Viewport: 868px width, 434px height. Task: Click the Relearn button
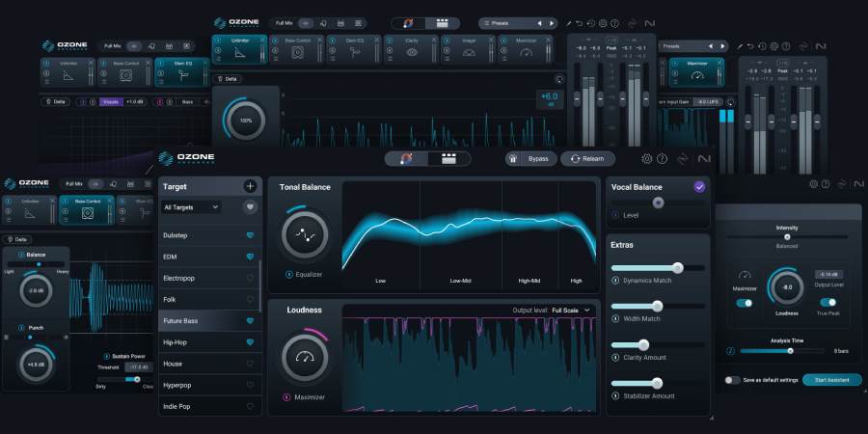coord(588,159)
